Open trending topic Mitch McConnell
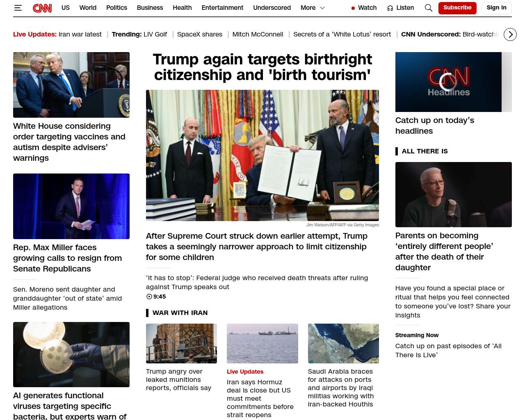525x420 pixels. point(258,34)
